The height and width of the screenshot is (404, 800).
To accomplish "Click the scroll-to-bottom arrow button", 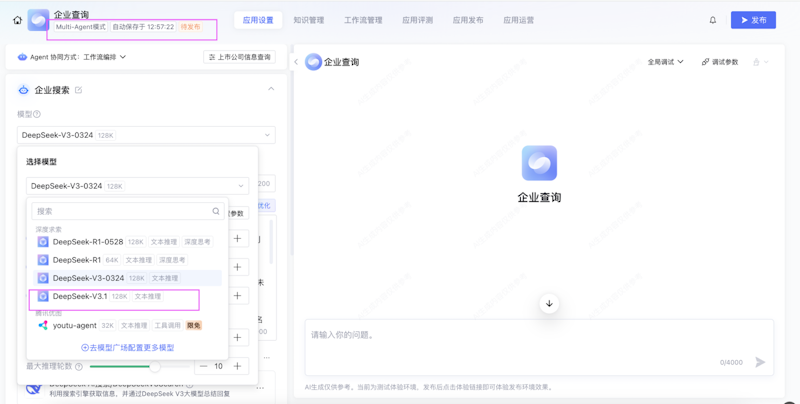I will click(549, 304).
